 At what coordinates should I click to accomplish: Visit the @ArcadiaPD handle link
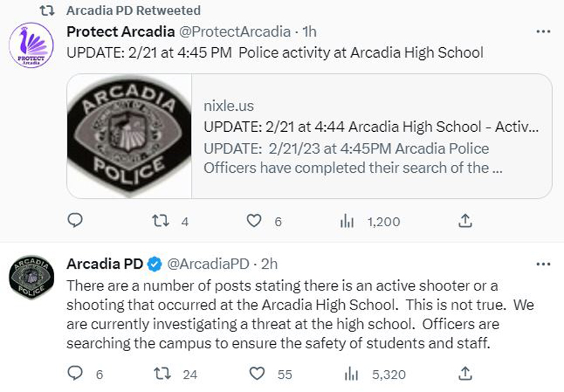point(208,264)
